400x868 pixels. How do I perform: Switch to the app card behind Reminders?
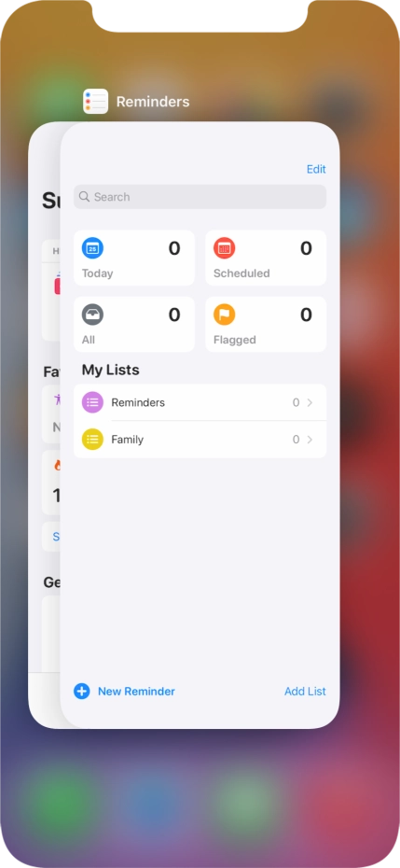click(x=44, y=425)
